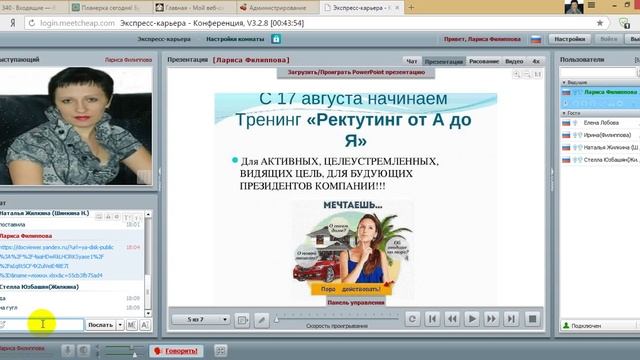Click the first chat toolbar icon
640x360 pixels.
(x=99, y=217)
